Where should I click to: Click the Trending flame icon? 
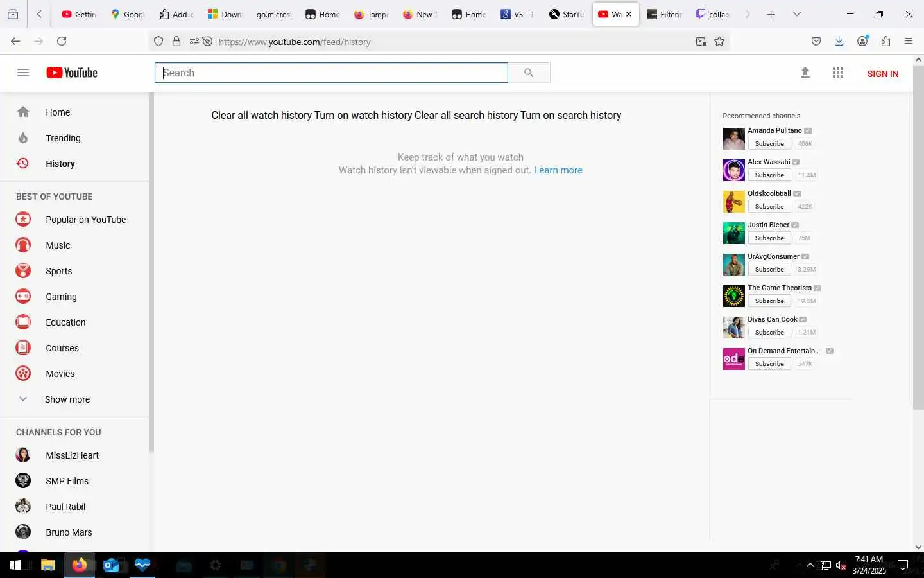[23, 138]
